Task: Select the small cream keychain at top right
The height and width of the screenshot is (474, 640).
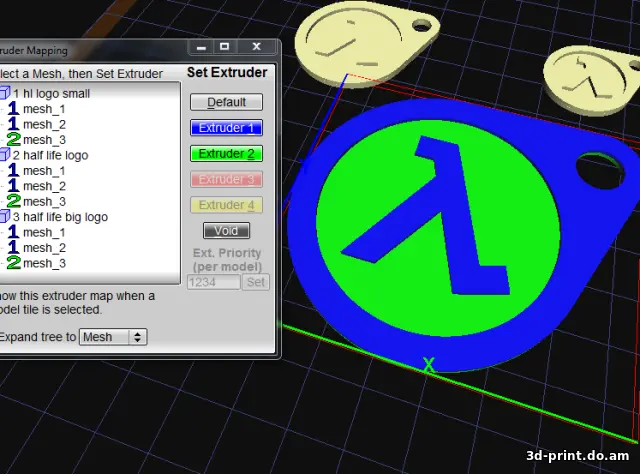Action: pos(592,82)
